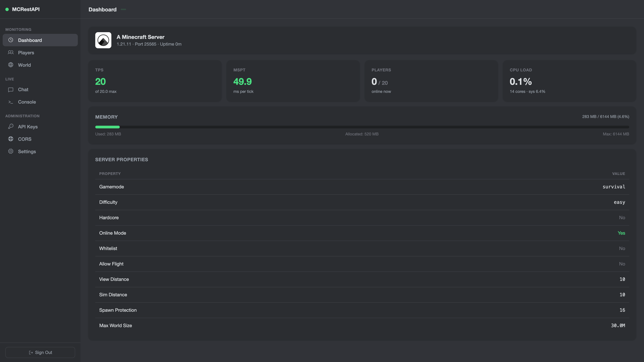The width and height of the screenshot is (644, 362).
Task: Click the Settings gear icon
Action: 11,151
